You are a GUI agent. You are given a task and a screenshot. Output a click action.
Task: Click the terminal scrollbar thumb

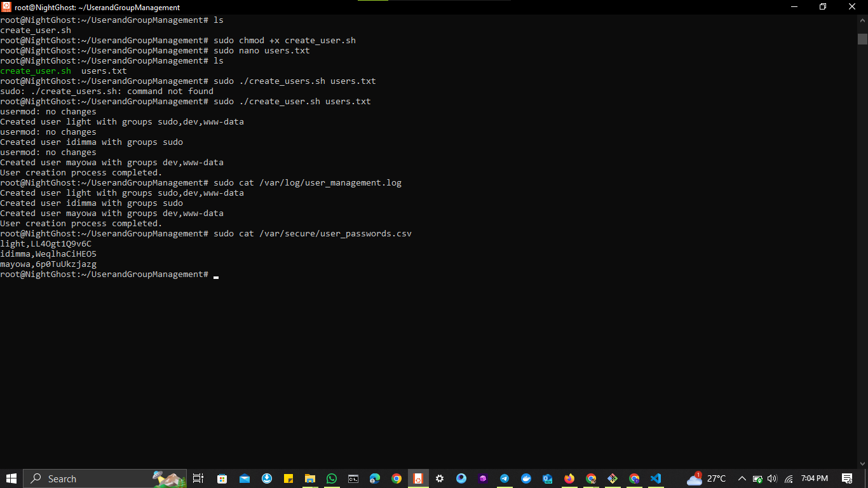(862, 39)
